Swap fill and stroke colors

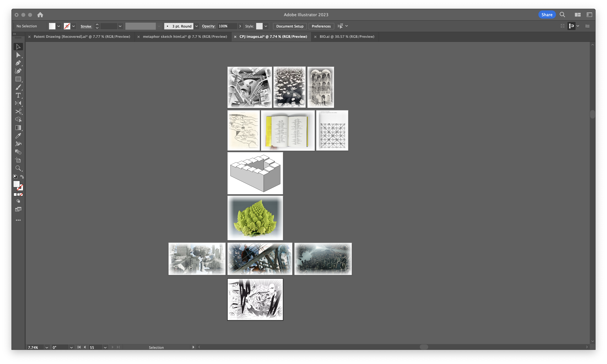(x=22, y=177)
